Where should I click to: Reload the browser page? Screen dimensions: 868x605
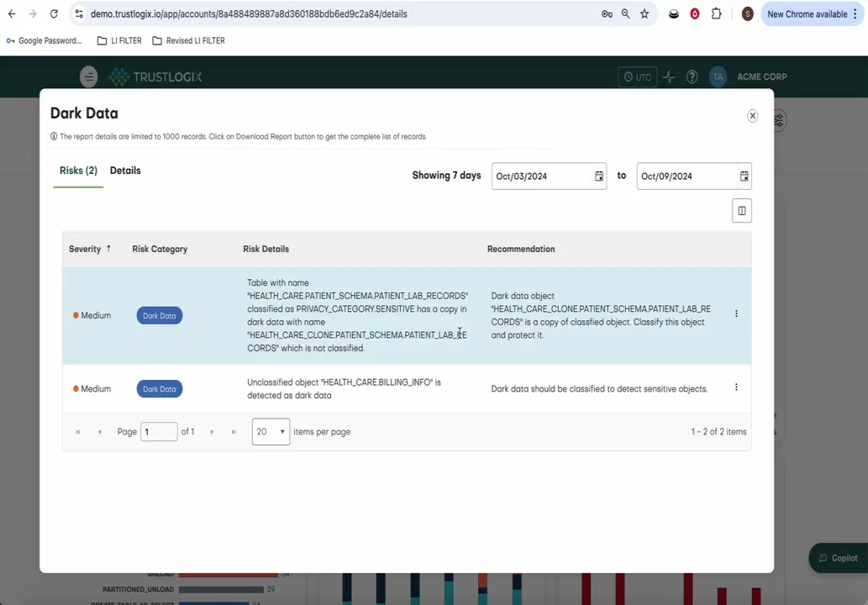[x=54, y=14]
